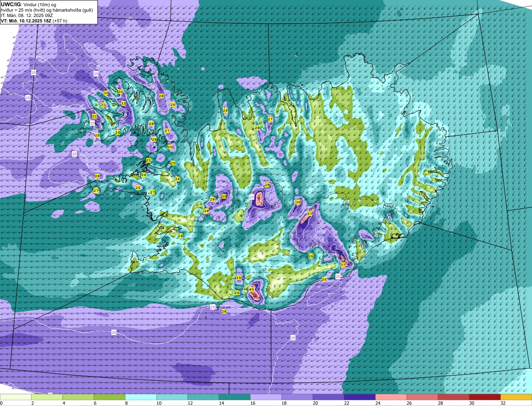Click the olive green 6–8 legend swatch
Image resolution: width=532 pixels, height=406 pixels.
point(110,397)
